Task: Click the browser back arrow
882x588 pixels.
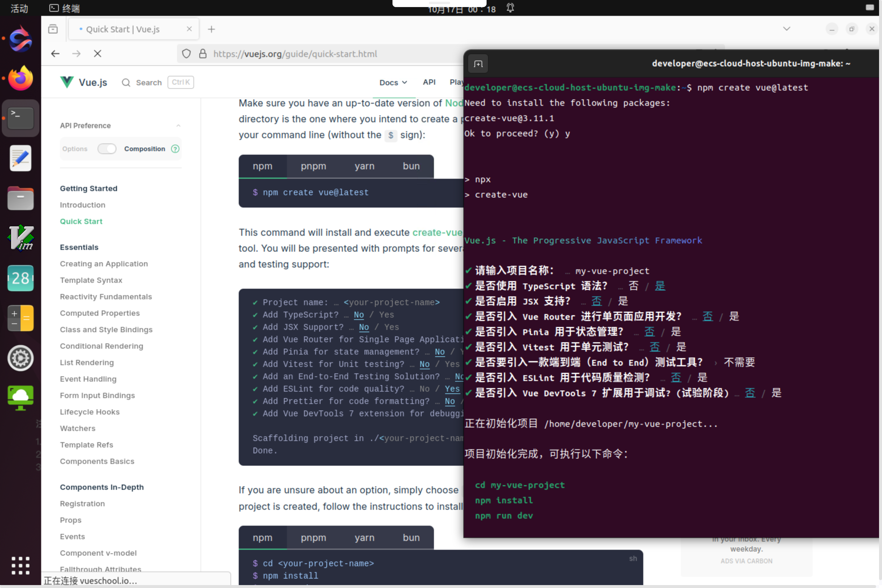Action: tap(55, 54)
